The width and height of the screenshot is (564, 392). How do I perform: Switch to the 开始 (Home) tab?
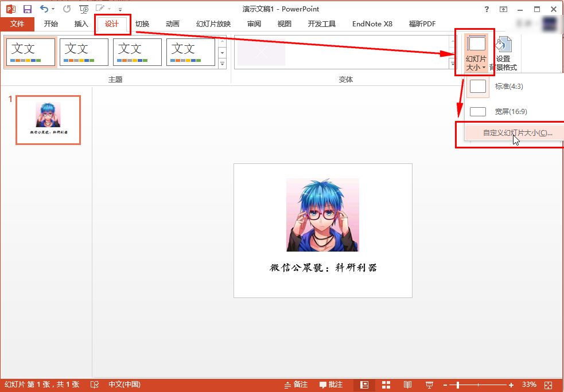pyautogui.click(x=50, y=24)
